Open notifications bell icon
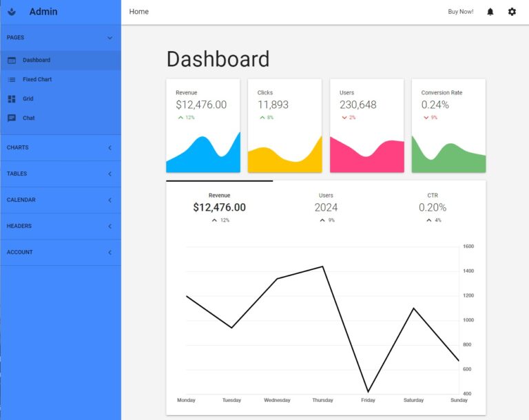 click(x=490, y=12)
